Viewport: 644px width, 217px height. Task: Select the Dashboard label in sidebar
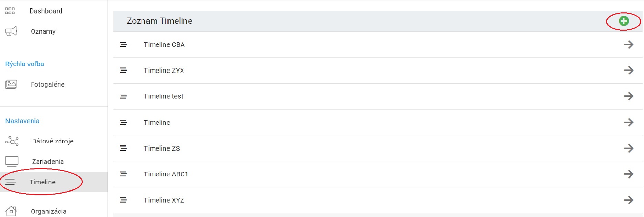[x=46, y=11]
